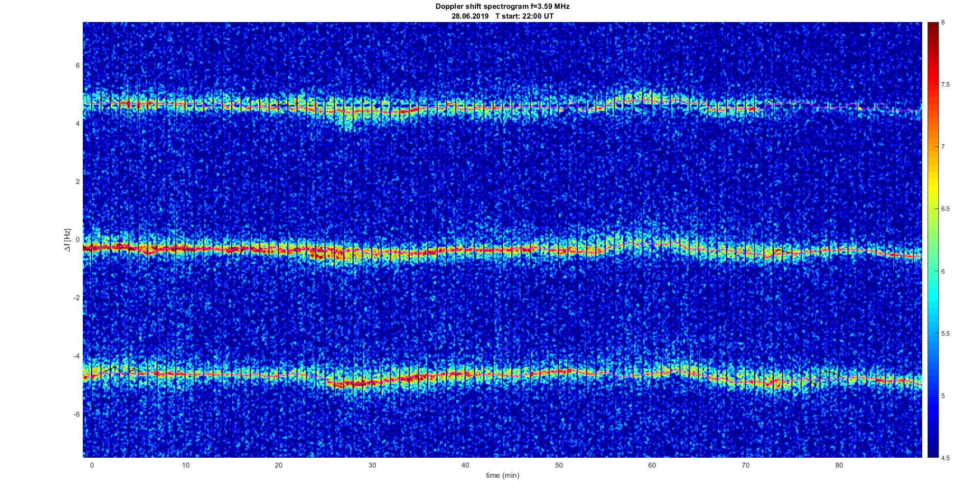This screenshot has width=980, height=491.
Task: Click the x-axis tick label '10'
Action: (x=185, y=466)
